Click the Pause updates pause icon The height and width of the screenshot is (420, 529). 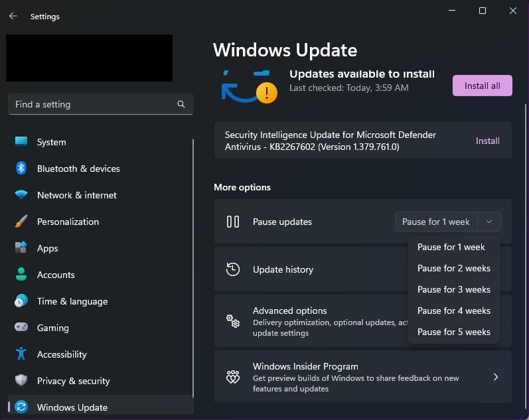[233, 222]
